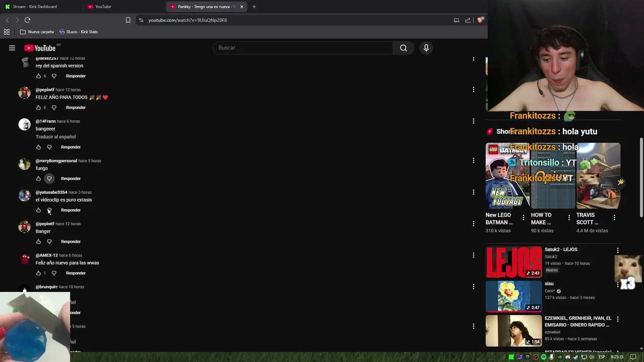
Task: Dislike the 'fuego' comment
Action: pyautogui.click(x=49, y=178)
